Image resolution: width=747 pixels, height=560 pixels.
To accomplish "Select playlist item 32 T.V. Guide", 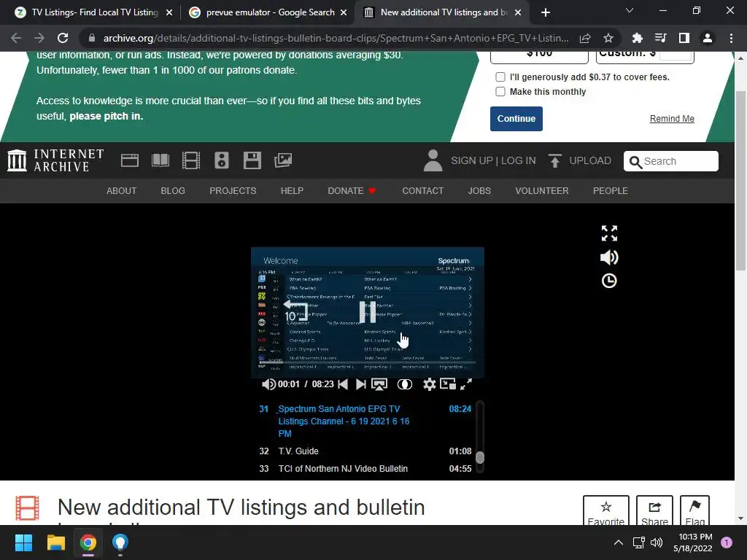I will point(365,451).
